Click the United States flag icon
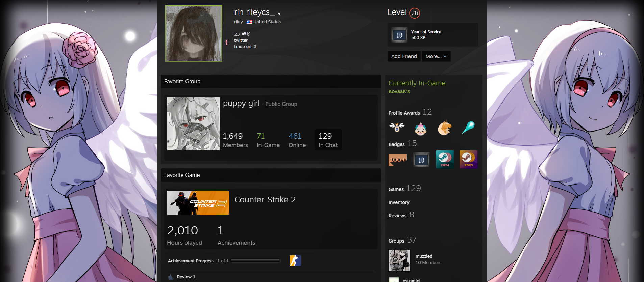 [x=249, y=22]
